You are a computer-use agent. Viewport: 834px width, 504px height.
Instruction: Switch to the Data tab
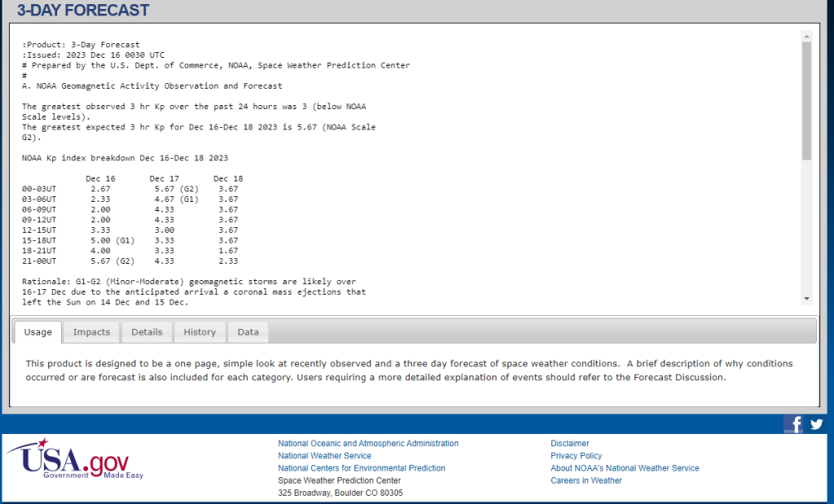tap(248, 331)
